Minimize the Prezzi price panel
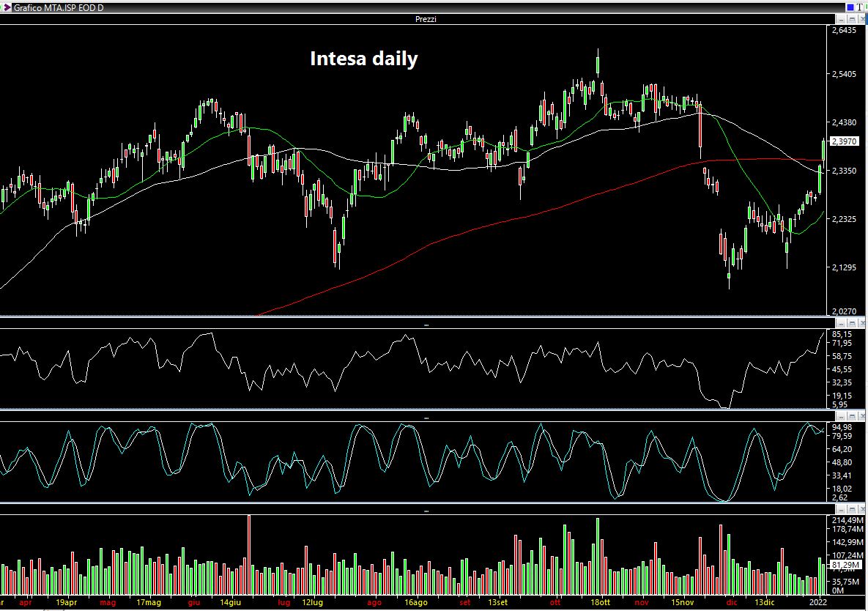 (x=842, y=19)
